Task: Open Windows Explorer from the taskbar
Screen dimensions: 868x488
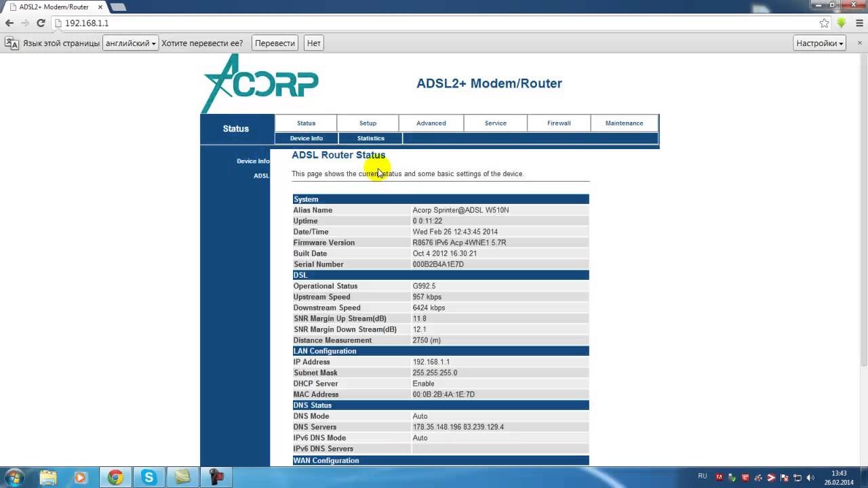Action: [x=48, y=477]
